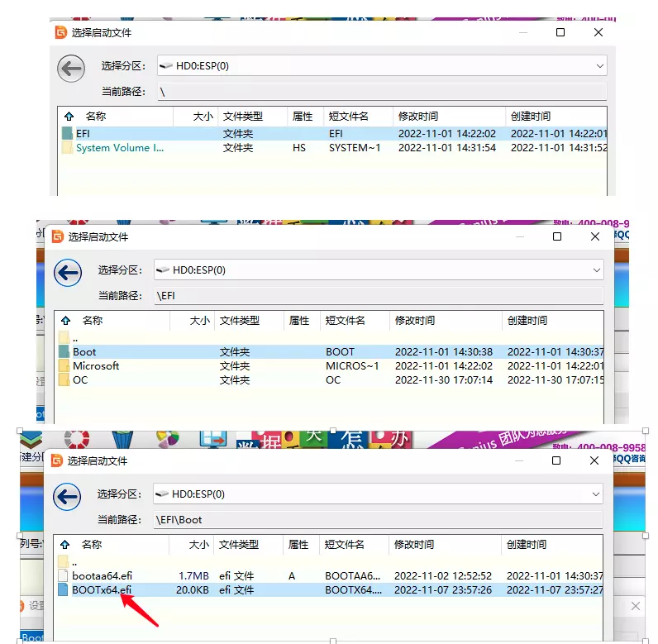Click back arrow in root path dialog
The width and height of the screenshot is (658, 644).
click(71, 69)
